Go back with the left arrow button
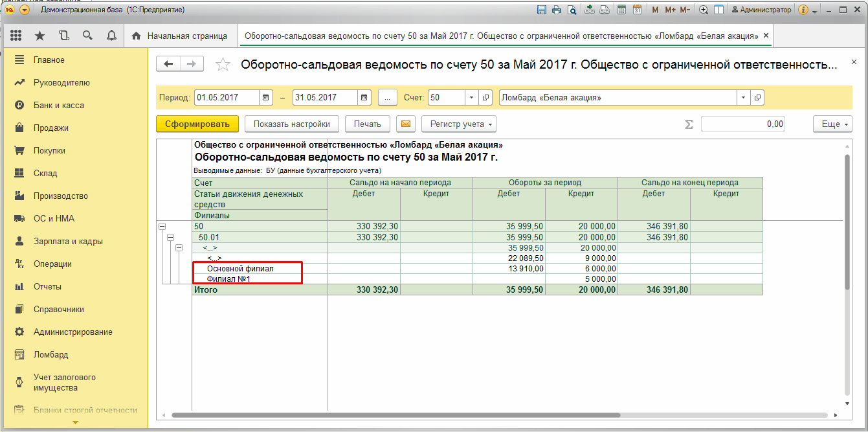868x432 pixels. coord(169,63)
